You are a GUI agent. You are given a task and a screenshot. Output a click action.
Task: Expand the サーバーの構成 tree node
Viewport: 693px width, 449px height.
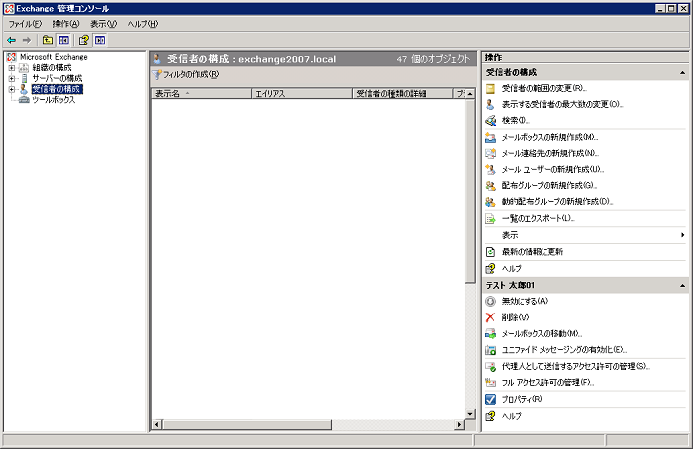tap(12, 78)
